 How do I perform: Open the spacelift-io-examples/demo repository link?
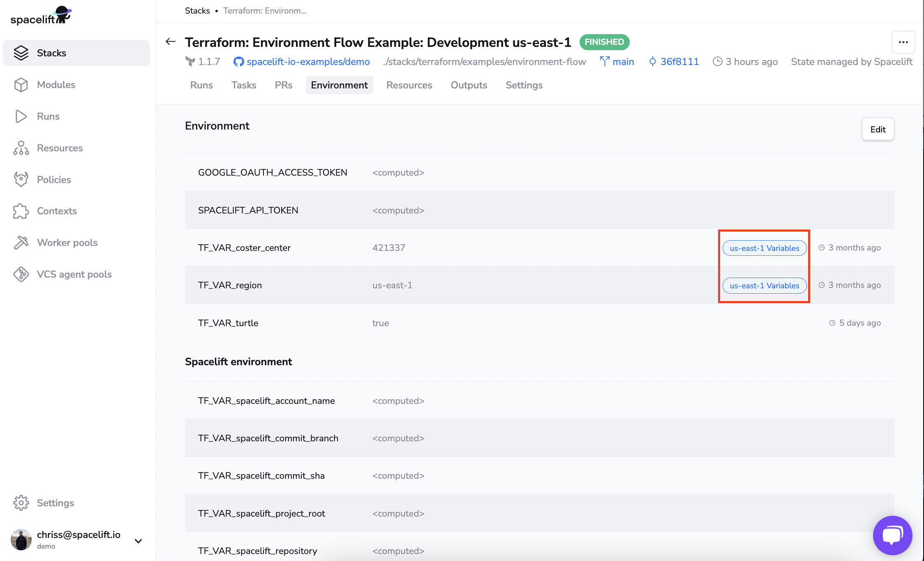[x=308, y=62]
